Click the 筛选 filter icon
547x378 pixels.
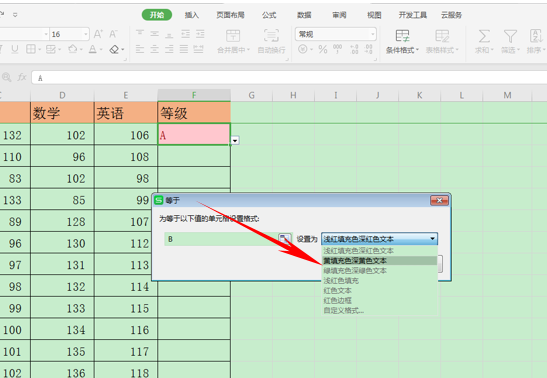[x=510, y=37]
